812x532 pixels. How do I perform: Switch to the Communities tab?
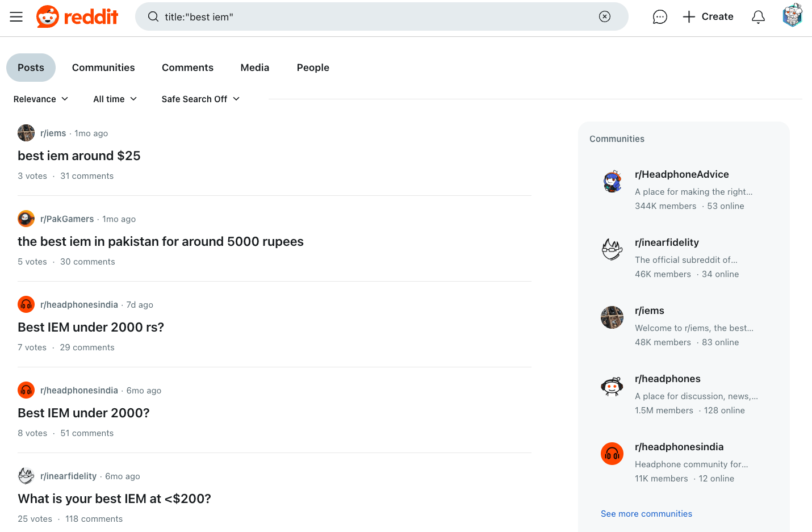tap(103, 68)
